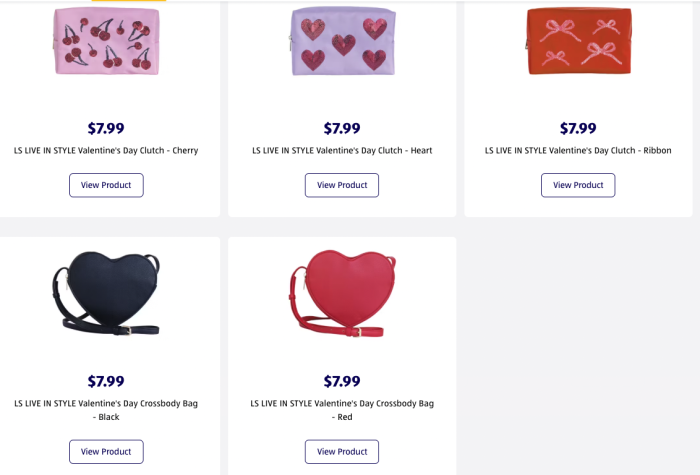The width and height of the screenshot is (700, 475).
Task: Open the purple heart clutch image
Action: pyautogui.click(x=342, y=42)
